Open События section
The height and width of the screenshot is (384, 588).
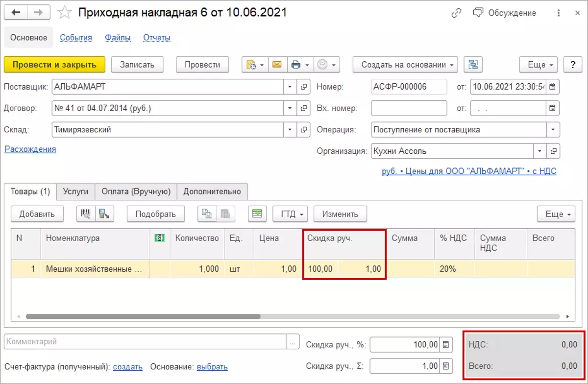[76, 38]
